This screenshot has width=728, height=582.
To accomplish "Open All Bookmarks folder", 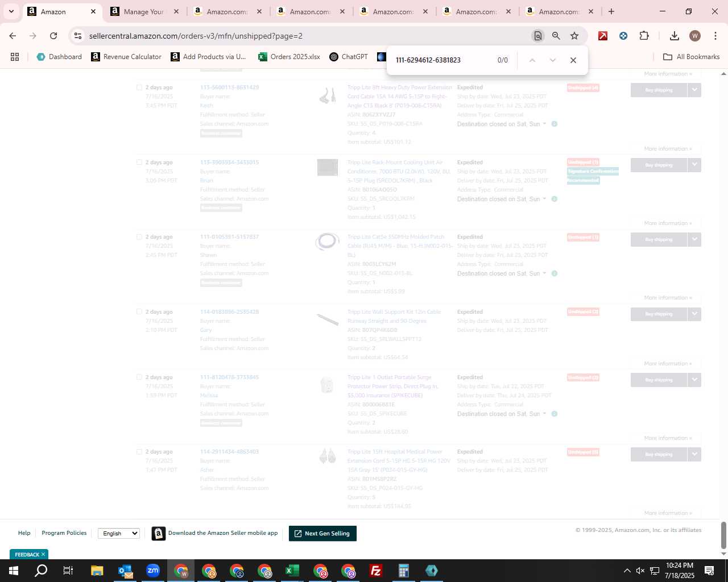I will point(692,57).
